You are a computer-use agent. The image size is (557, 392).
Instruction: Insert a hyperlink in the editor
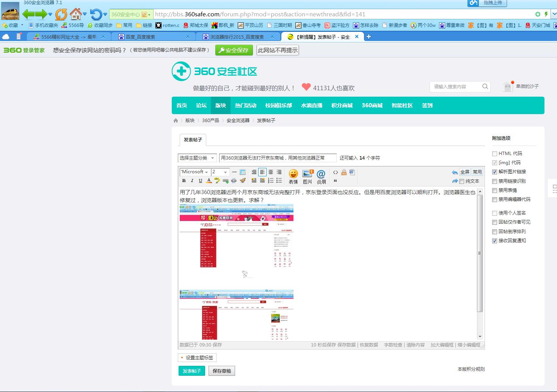(x=226, y=181)
